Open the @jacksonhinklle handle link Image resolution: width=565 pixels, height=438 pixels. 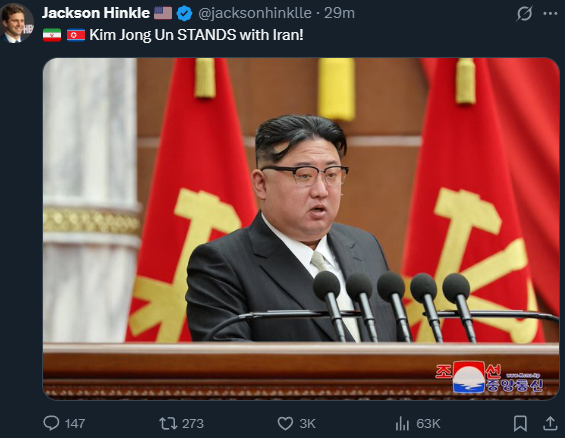click(255, 13)
